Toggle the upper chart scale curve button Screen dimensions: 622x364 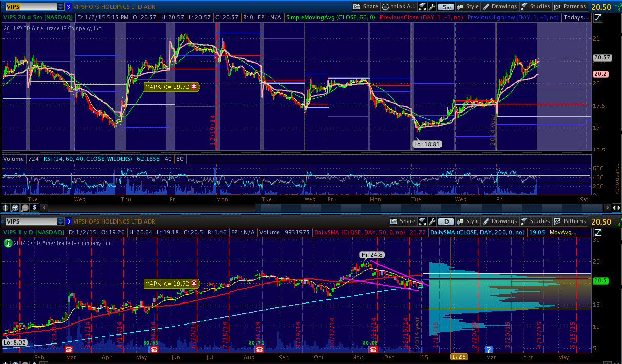599,17
